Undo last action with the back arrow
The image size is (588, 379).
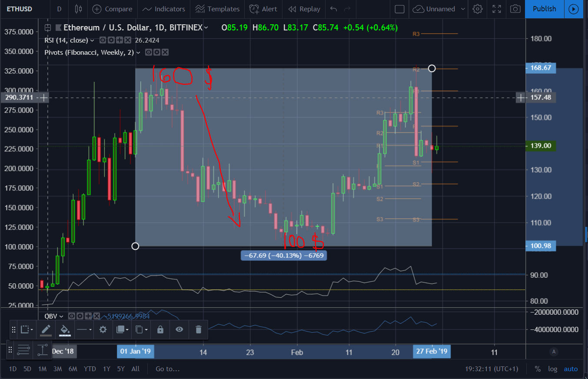click(333, 9)
